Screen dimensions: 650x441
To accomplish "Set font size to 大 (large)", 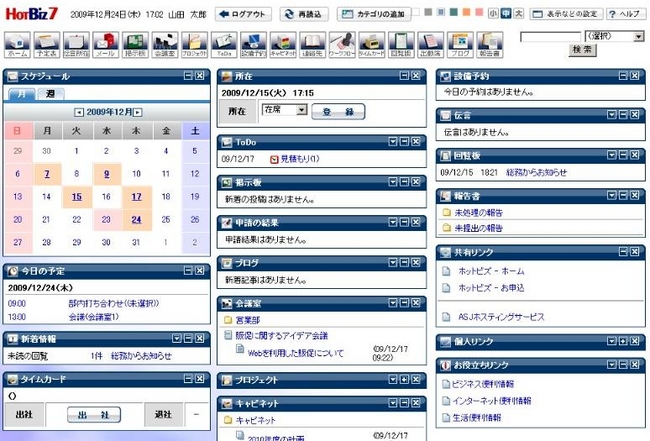I will [519, 13].
